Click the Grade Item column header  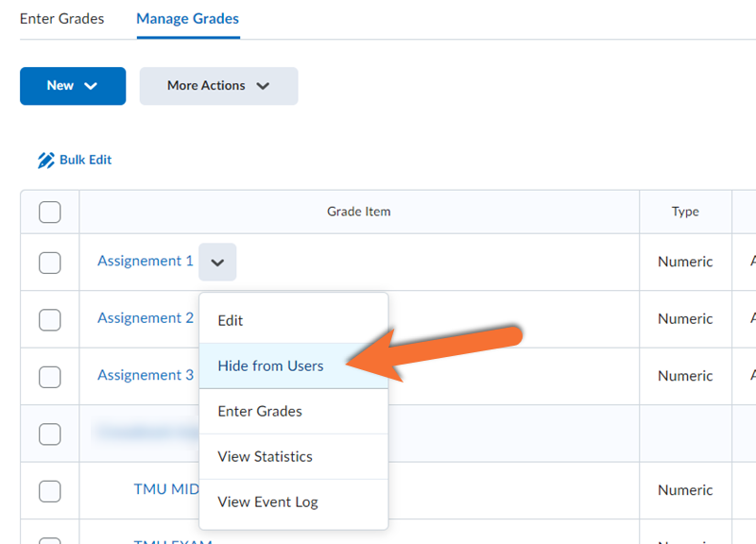pyautogui.click(x=359, y=212)
